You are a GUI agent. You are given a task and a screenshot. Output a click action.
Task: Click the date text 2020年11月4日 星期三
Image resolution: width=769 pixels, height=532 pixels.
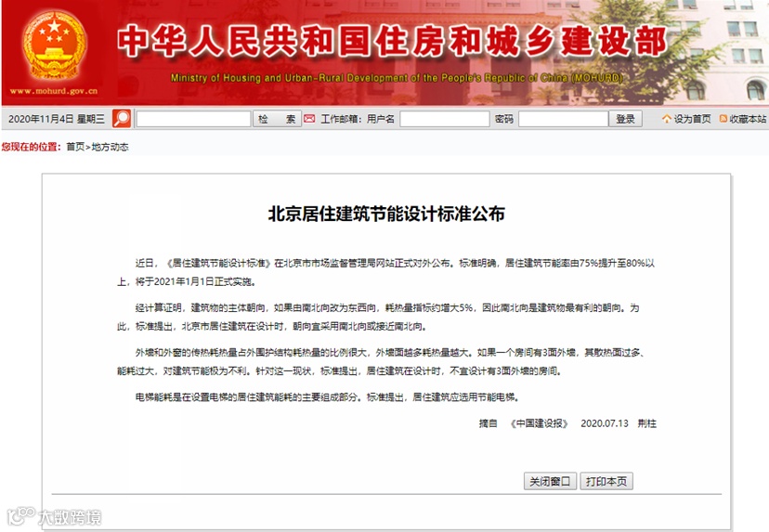click(x=57, y=119)
